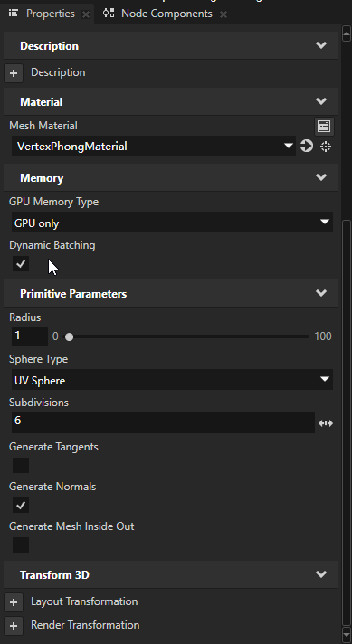Click the Description section header title
The height and width of the screenshot is (644, 352).
pos(49,46)
